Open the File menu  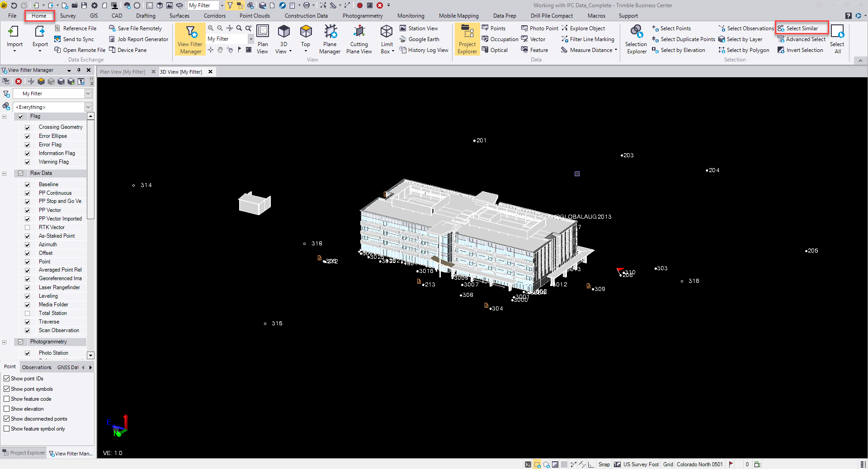pyautogui.click(x=12, y=16)
